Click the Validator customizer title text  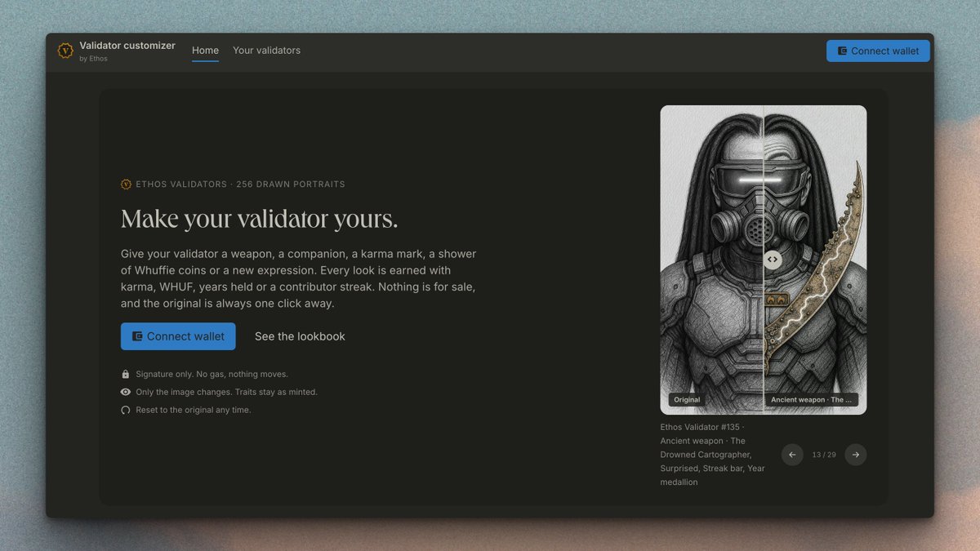(127, 46)
